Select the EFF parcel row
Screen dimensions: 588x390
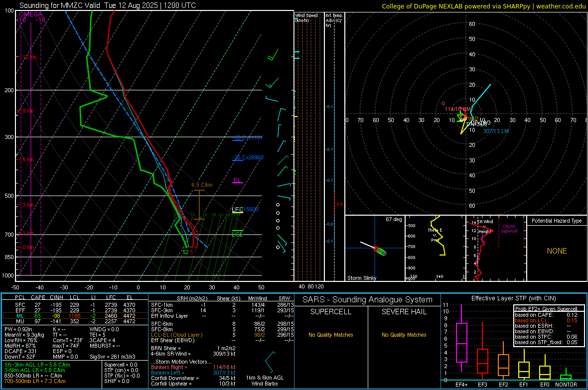click(75, 310)
